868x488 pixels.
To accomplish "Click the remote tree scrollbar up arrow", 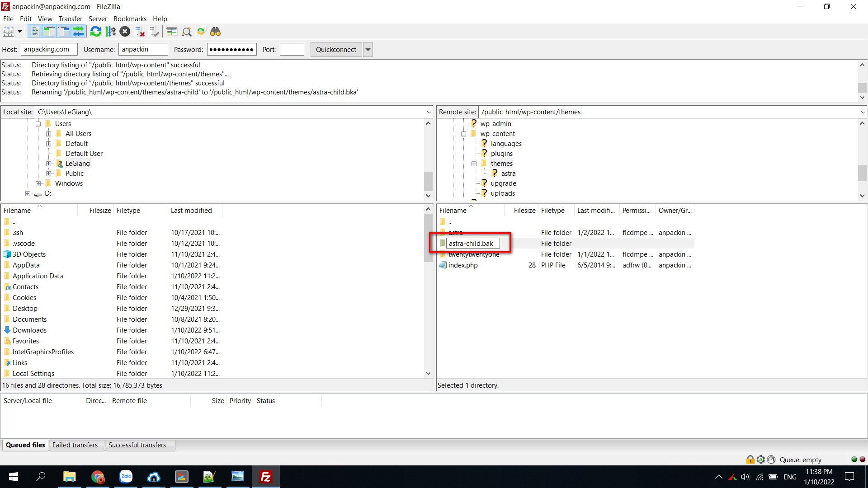I will (863, 123).
